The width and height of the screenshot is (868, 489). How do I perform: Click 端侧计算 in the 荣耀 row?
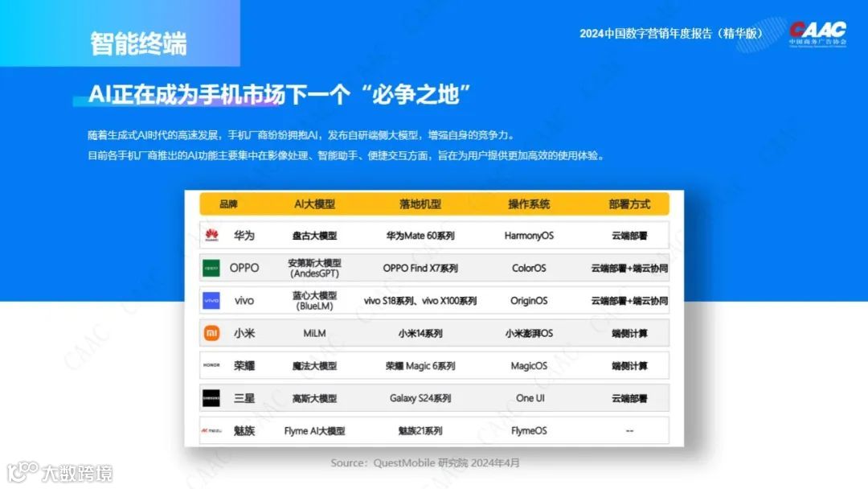click(629, 366)
